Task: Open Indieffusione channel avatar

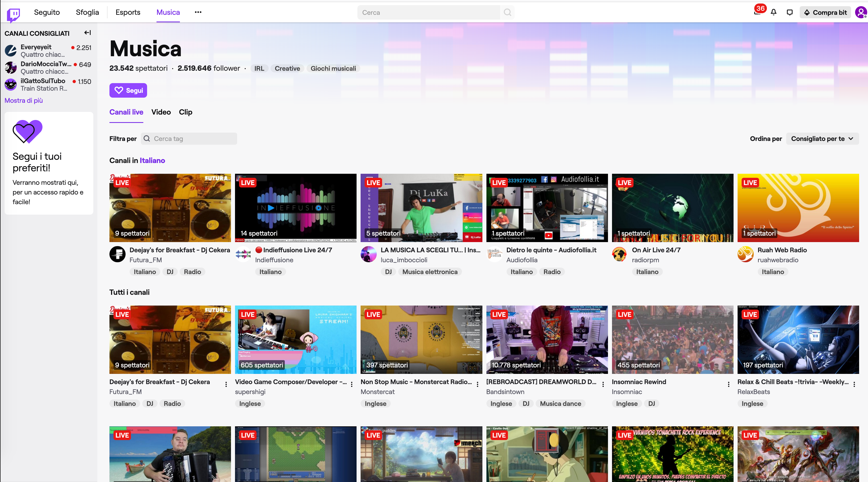Action: click(x=243, y=254)
